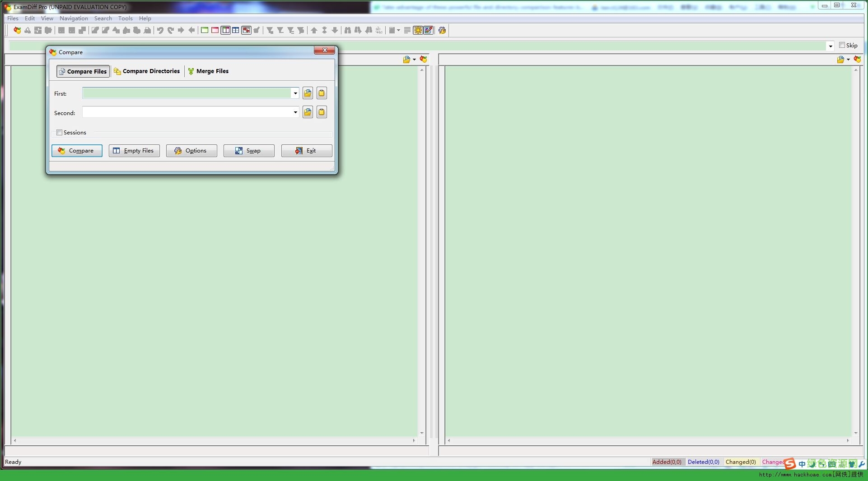Expand the First file history dropdown
868x481 pixels.
pos(295,93)
